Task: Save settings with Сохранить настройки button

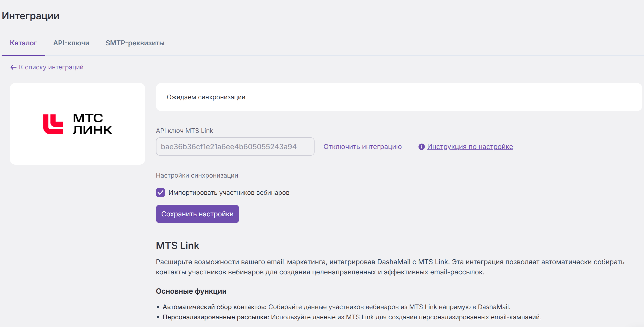Action: pos(197,214)
